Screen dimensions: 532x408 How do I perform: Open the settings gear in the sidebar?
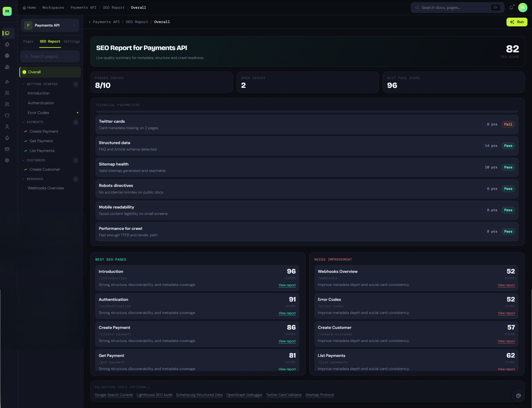7,160
